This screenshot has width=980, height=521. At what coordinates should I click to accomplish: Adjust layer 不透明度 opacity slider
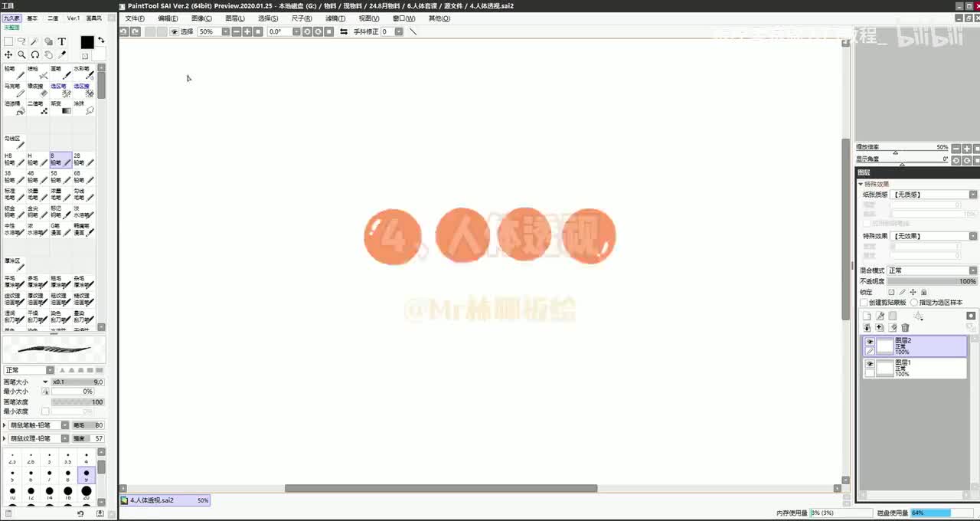932,281
